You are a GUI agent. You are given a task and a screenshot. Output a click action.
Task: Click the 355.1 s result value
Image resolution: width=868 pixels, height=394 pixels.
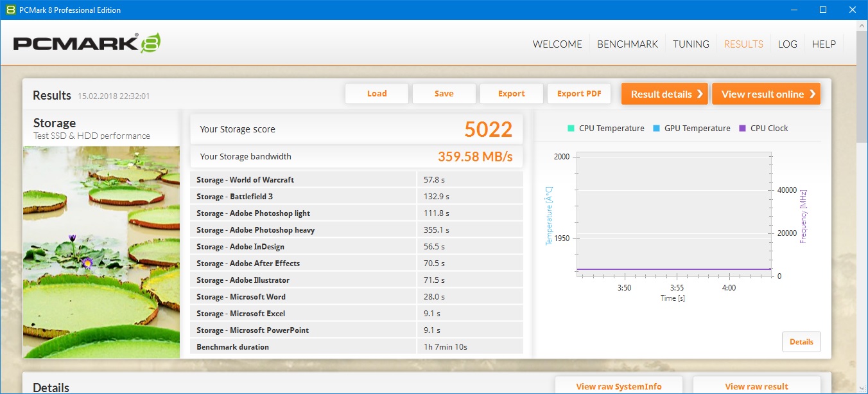pos(436,230)
